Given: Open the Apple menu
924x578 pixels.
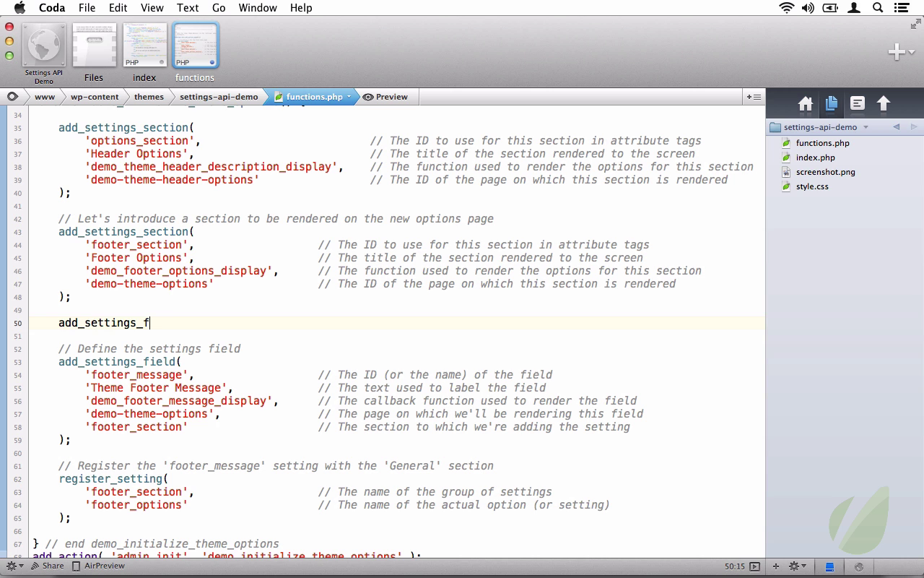Looking at the screenshot, I should coord(19,8).
